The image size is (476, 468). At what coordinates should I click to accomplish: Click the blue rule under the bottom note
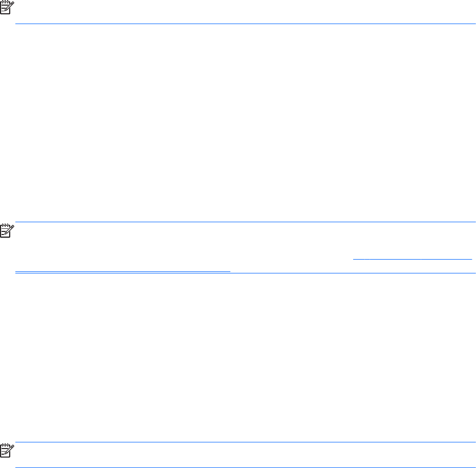(x=245, y=467)
